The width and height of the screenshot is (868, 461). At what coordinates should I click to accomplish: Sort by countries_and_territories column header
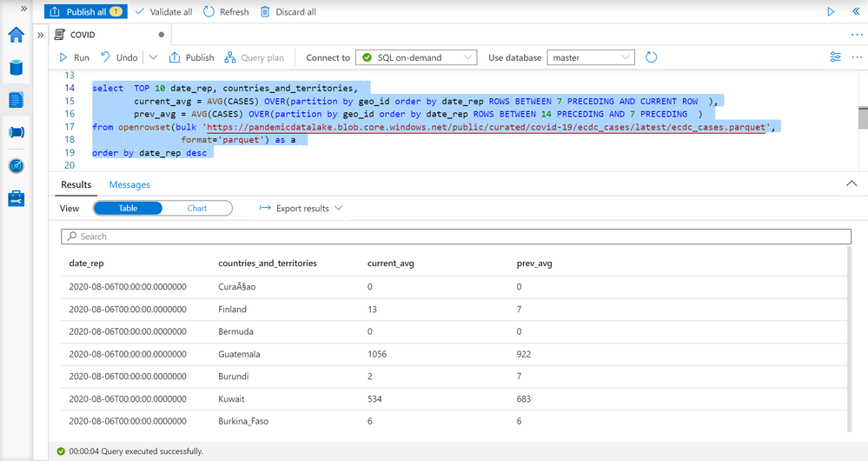[x=268, y=264]
